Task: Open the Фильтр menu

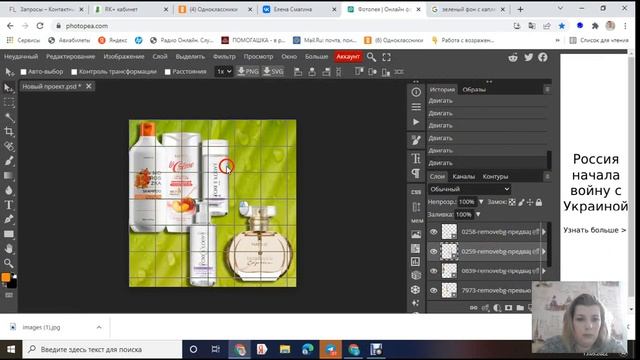Action: [x=224, y=57]
